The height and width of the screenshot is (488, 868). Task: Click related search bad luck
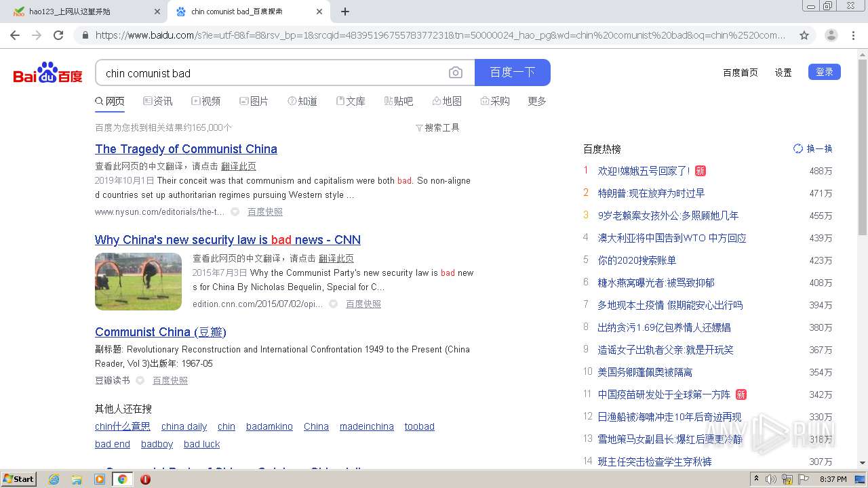pyautogui.click(x=202, y=444)
